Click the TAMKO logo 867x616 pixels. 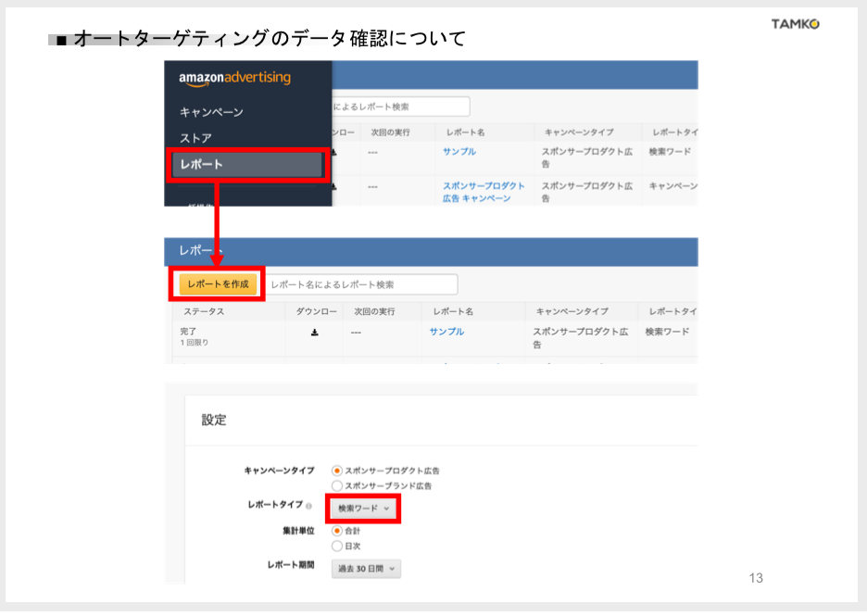pyautogui.click(x=795, y=24)
